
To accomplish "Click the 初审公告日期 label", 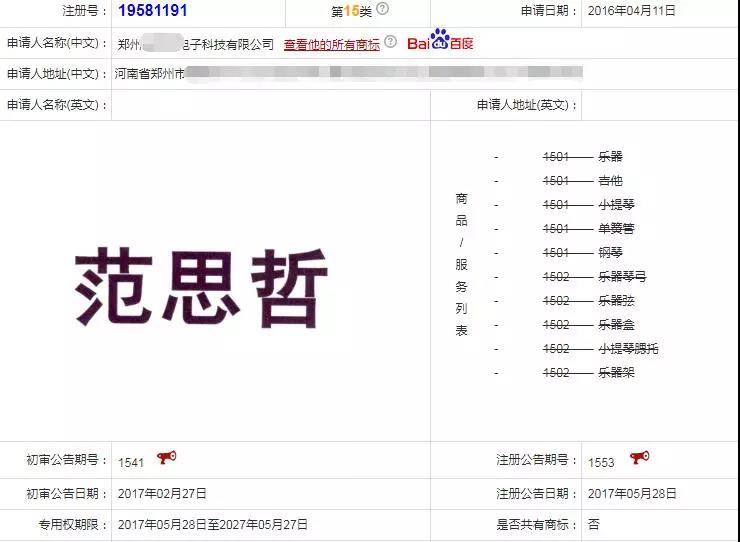I will pyautogui.click(x=67, y=494).
